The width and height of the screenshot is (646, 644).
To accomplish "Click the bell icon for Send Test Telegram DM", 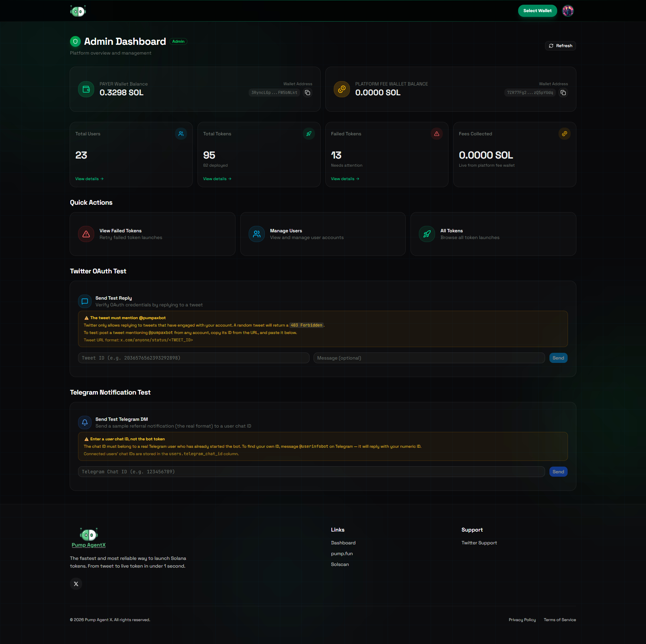I will coord(85,422).
